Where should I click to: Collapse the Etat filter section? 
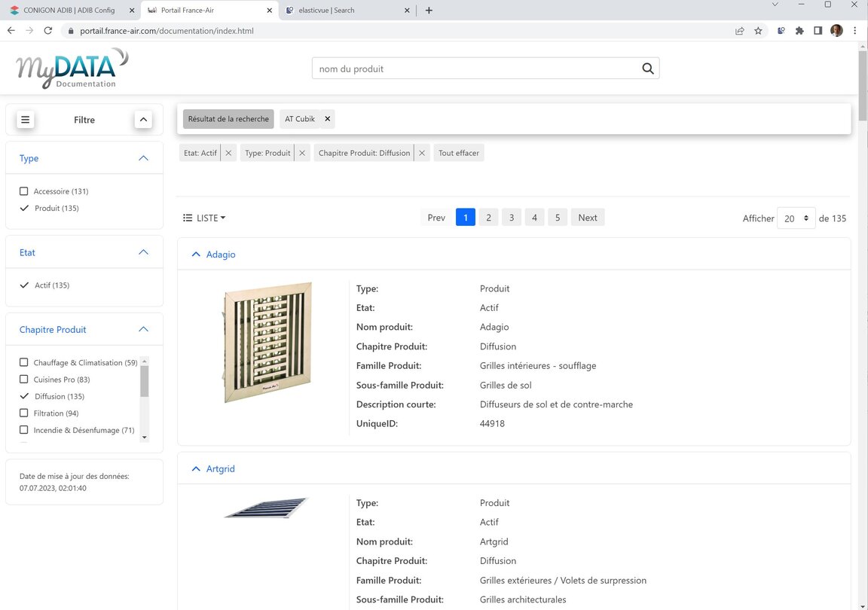143,252
